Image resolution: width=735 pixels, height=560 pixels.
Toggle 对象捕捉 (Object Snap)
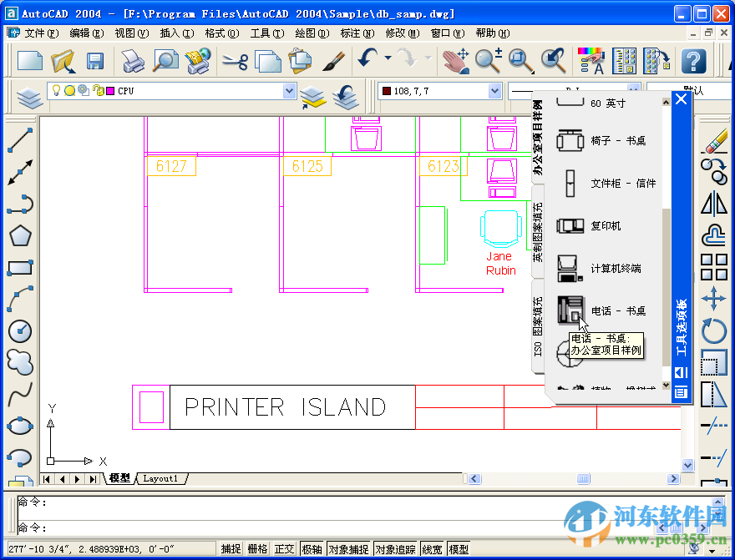tap(348, 548)
